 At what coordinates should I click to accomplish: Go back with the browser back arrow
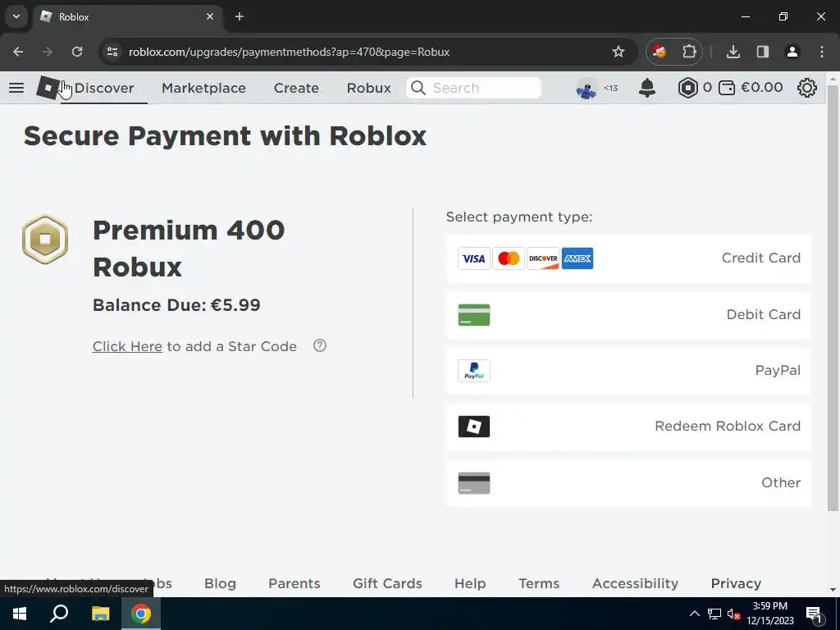(18, 52)
